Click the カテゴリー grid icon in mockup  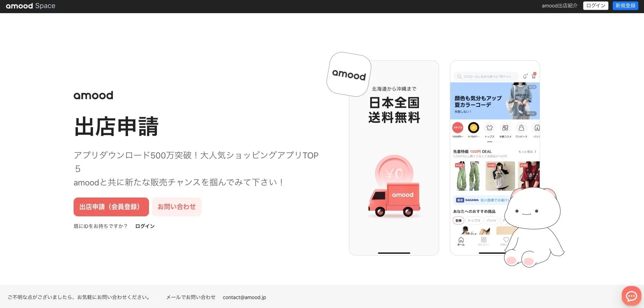click(x=484, y=241)
